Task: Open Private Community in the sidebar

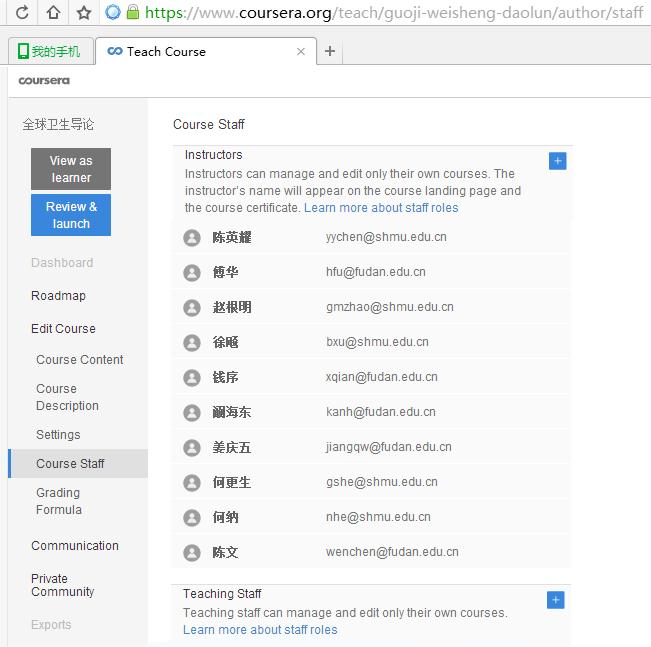Action: tap(63, 585)
